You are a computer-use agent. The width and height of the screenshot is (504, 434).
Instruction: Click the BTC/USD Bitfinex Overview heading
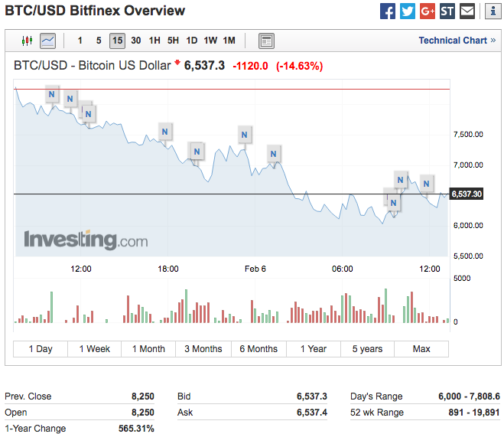(95, 11)
